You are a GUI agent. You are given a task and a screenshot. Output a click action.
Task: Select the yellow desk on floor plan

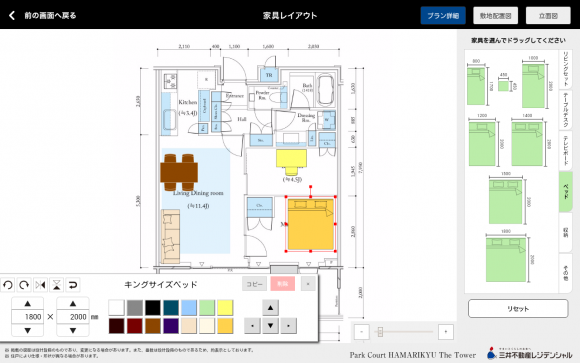point(291,162)
